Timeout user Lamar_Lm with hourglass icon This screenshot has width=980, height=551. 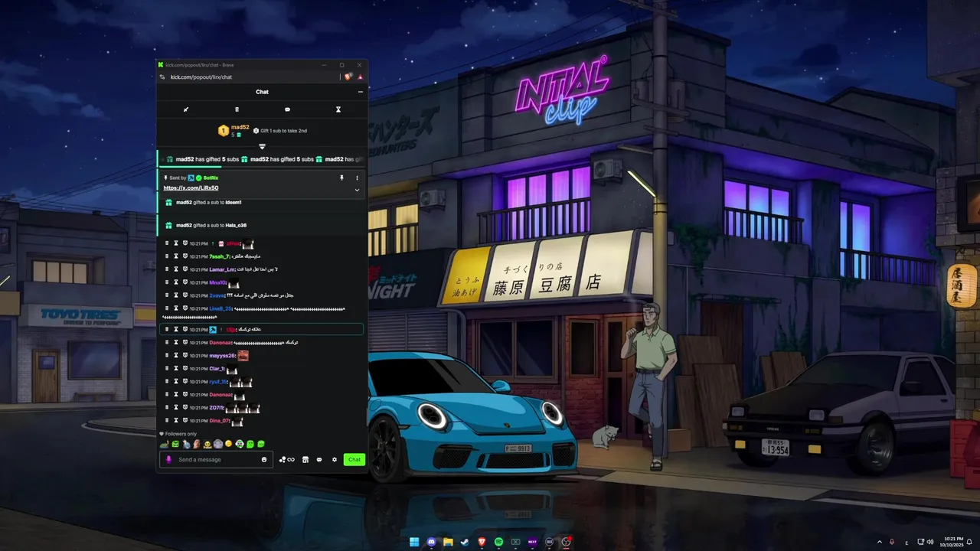pyautogui.click(x=176, y=269)
